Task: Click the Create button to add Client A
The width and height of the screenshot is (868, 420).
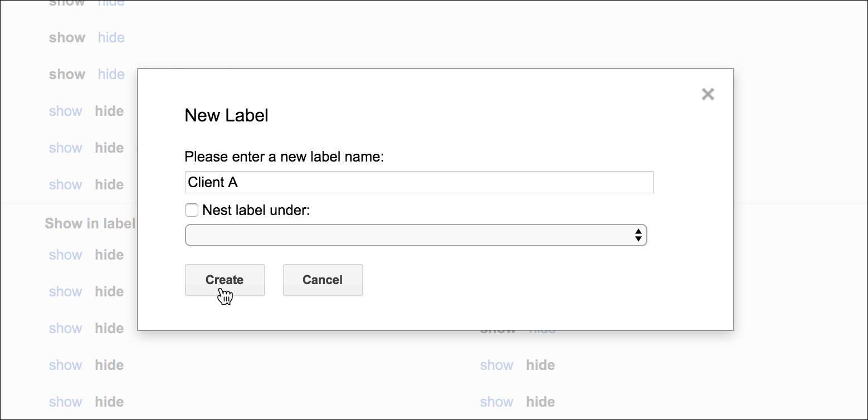Action: 225,280
